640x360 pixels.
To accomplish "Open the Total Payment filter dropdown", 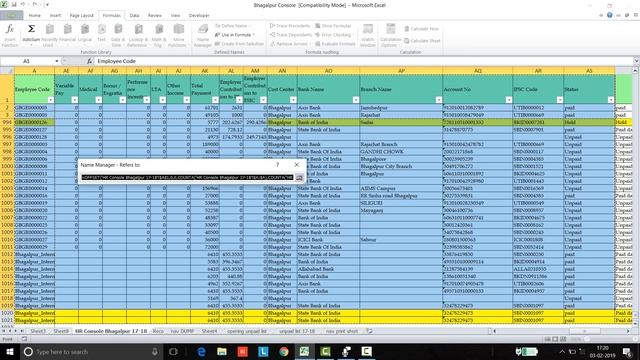I will (x=215, y=100).
